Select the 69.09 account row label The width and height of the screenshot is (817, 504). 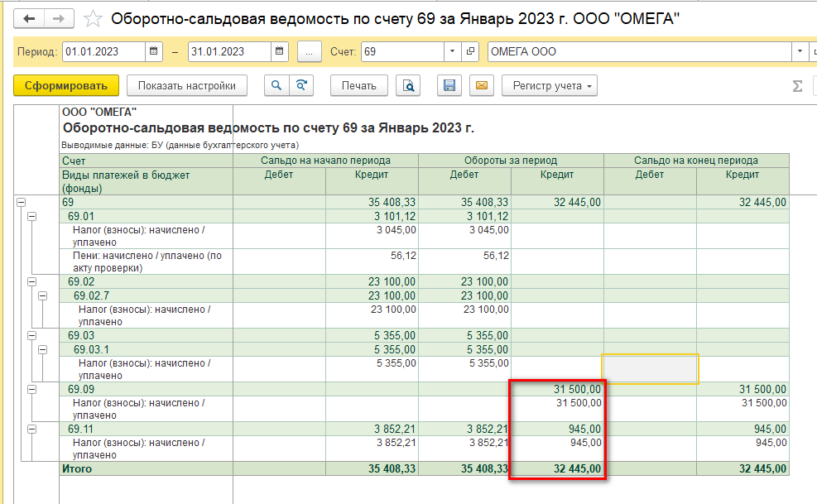tap(81, 389)
